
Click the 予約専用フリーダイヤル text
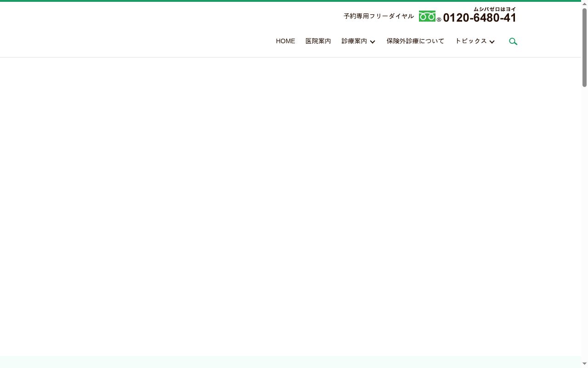379,16
